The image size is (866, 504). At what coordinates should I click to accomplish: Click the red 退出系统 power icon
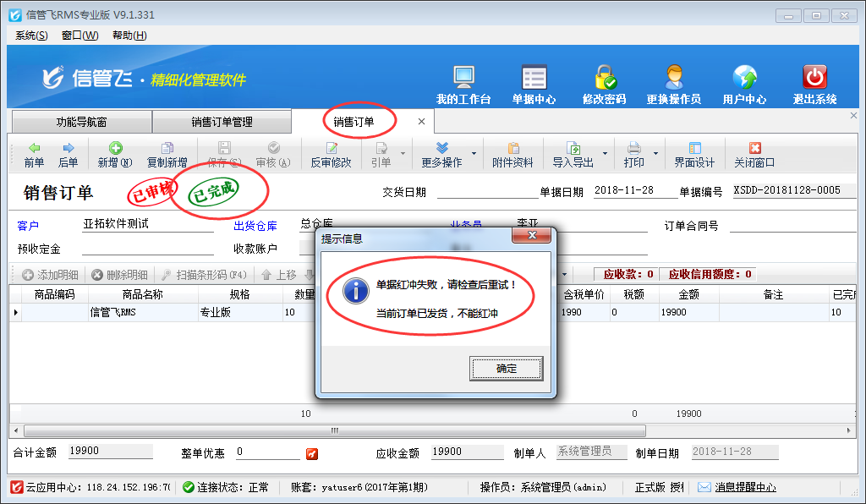pos(814,85)
